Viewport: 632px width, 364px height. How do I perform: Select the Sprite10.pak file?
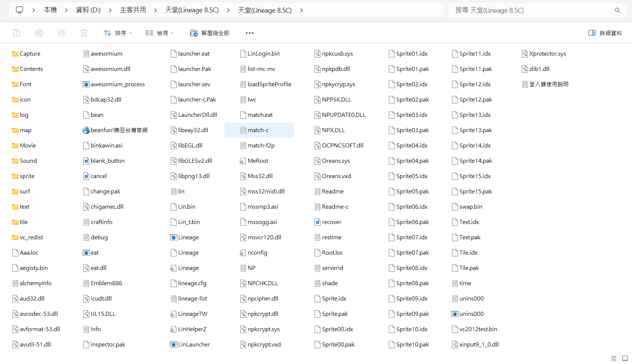point(409,345)
